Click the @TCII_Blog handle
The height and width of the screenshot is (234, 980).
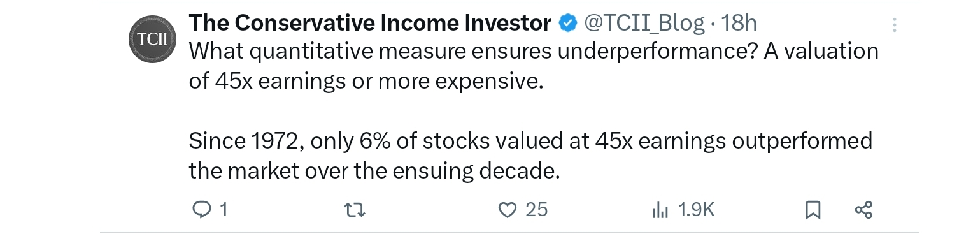[x=644, y=24]
